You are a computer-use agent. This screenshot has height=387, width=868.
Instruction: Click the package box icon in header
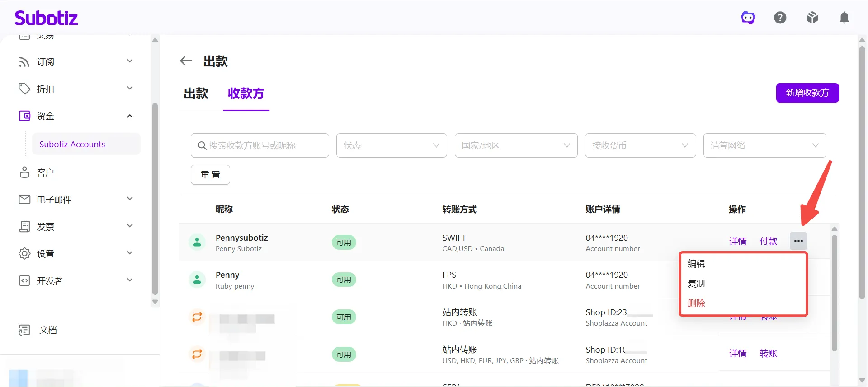coord(812,18)
